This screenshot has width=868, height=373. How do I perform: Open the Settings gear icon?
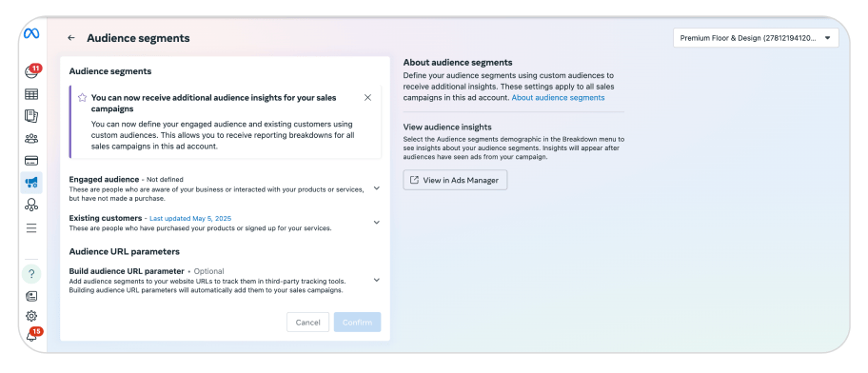(x=31, y=316)
